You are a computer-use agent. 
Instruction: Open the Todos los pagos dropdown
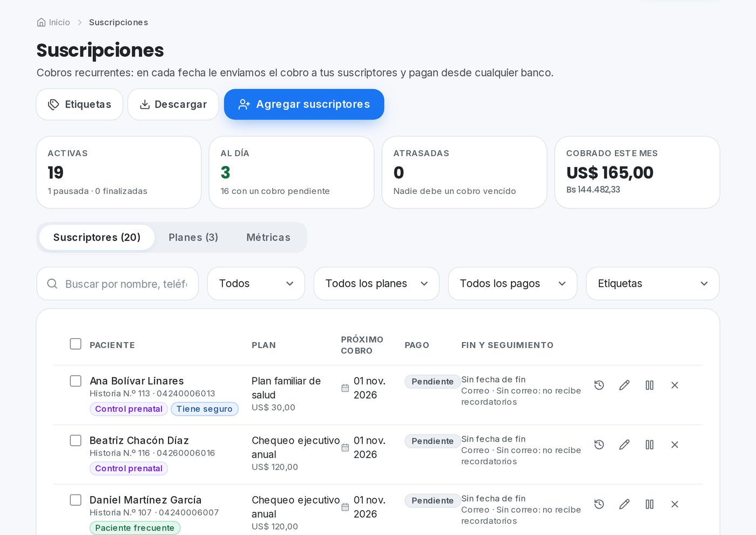pyautogui.click(x=512, y=284)
